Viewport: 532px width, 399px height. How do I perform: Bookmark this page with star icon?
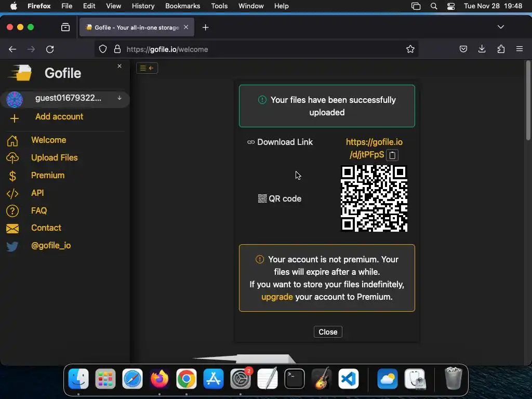410,49
